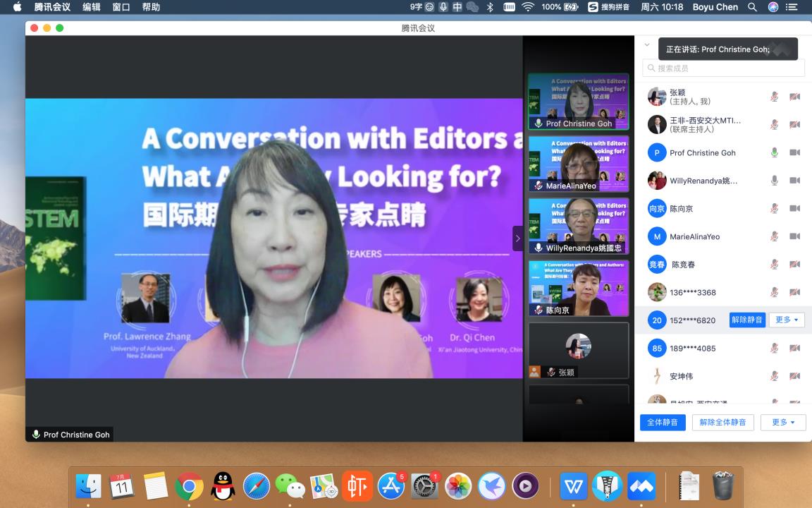Open WPS Office in dock
This screenshot has height=508, width=812.
573,486
